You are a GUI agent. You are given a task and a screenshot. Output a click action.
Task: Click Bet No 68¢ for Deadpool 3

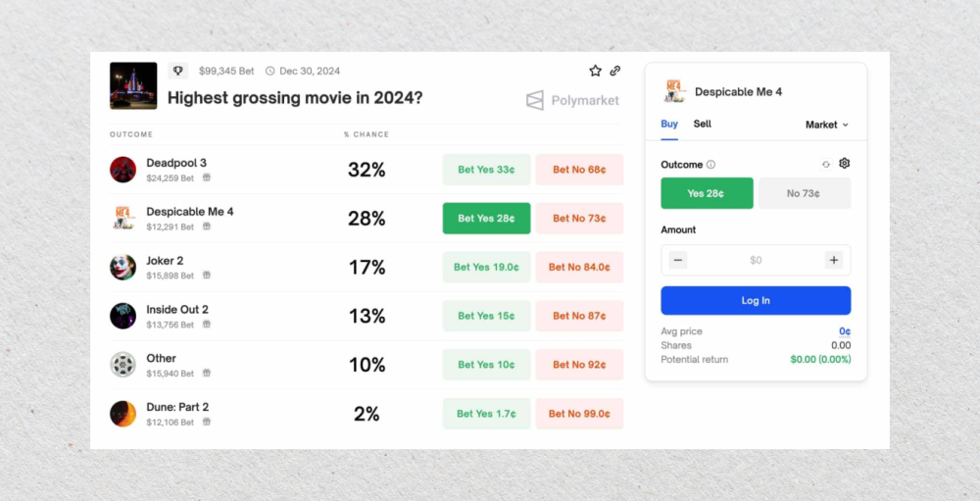579,170
